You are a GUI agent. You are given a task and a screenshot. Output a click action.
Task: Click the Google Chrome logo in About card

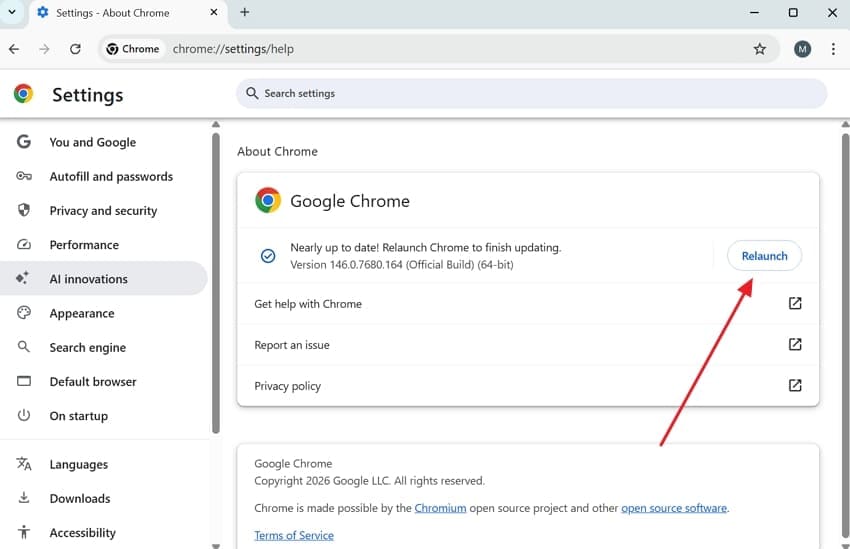point(268,201)
